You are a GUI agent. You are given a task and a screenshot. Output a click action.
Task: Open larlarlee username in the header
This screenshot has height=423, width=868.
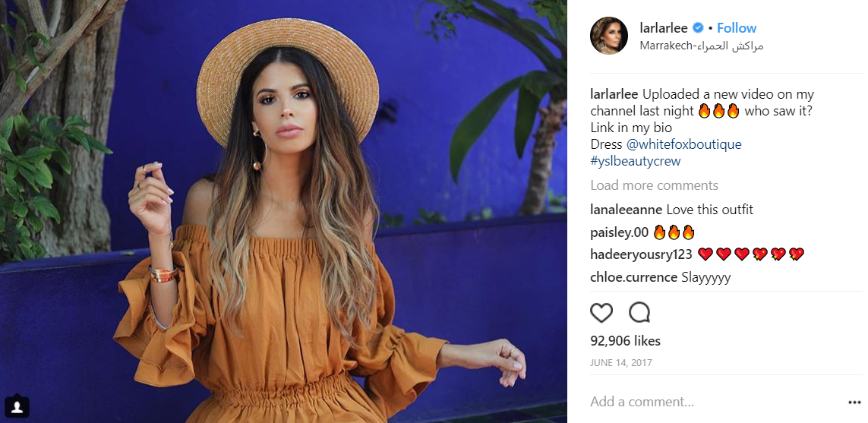tap(663, 27)
